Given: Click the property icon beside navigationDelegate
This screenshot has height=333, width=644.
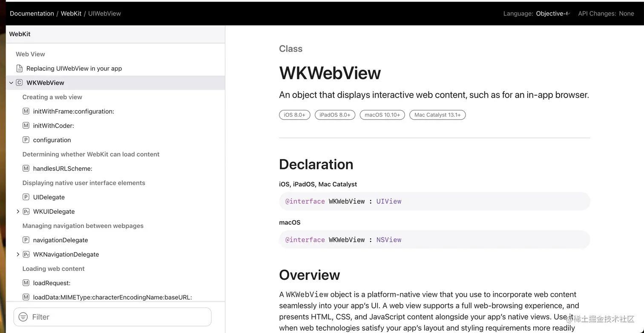Looking at the screenshot, I should tap(26, 240).
